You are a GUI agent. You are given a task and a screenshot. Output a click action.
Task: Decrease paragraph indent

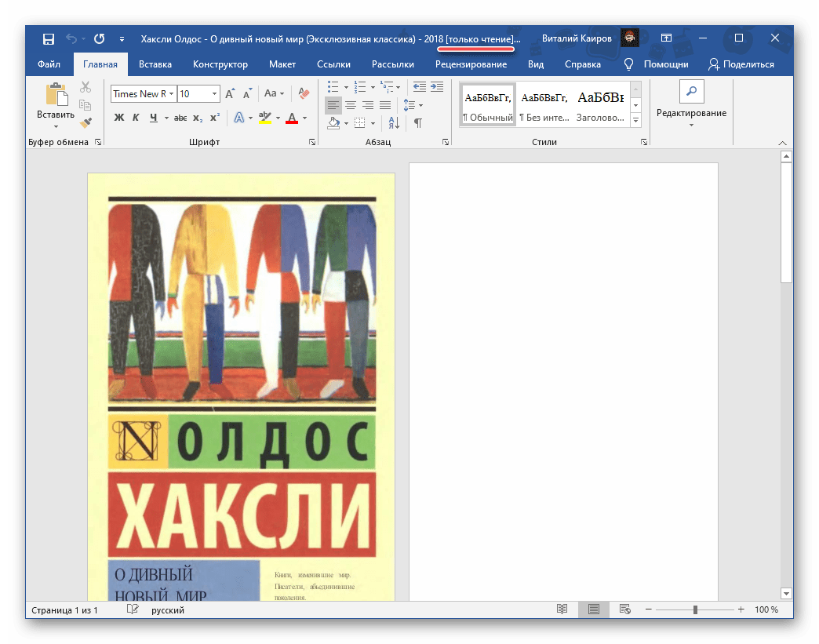coord(420,87)
